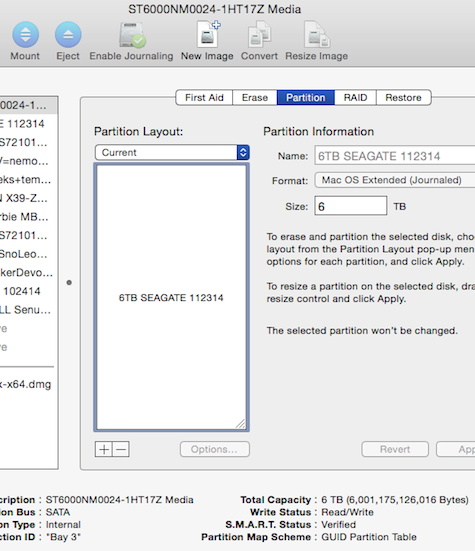Create a New Image from toolbar
475x551 pixels.
208,34
